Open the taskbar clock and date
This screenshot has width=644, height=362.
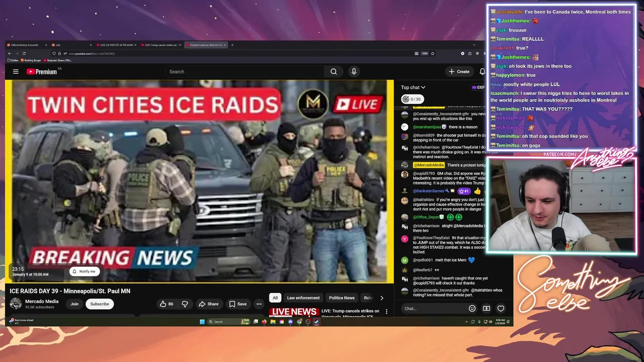(x=500, y=322)
